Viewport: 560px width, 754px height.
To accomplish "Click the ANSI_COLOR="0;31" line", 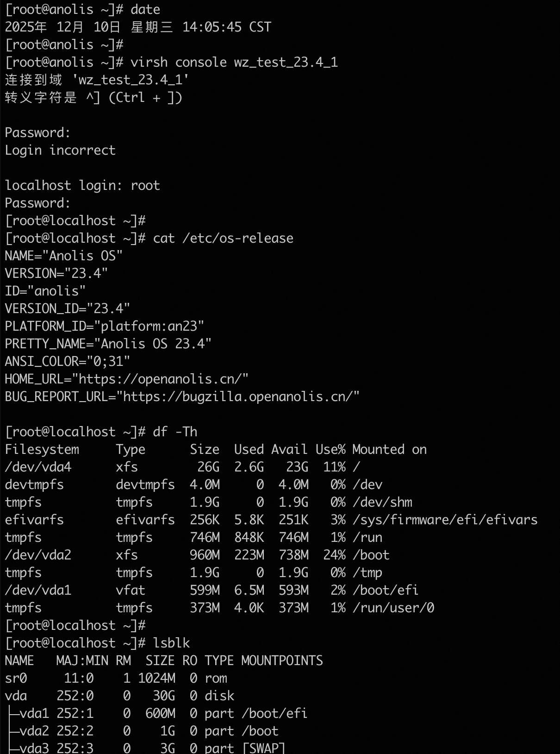I will (x=68, y=362).
